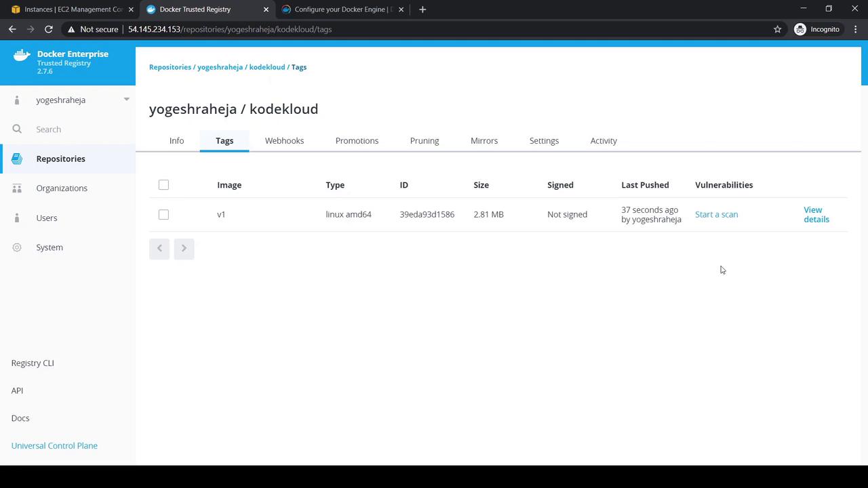Open the Docs link in sidebar
This screenshot has height=488, width=868.
[x=20, y=418]
